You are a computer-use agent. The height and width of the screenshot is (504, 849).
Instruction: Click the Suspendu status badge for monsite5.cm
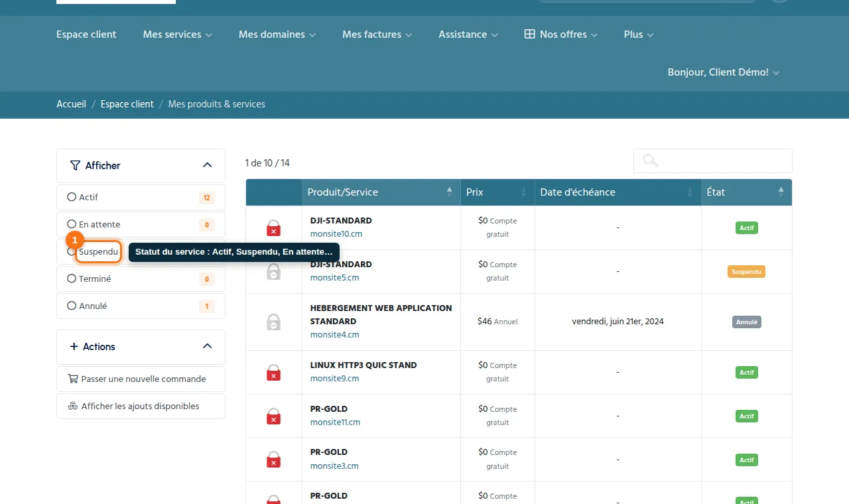(746, 272)
